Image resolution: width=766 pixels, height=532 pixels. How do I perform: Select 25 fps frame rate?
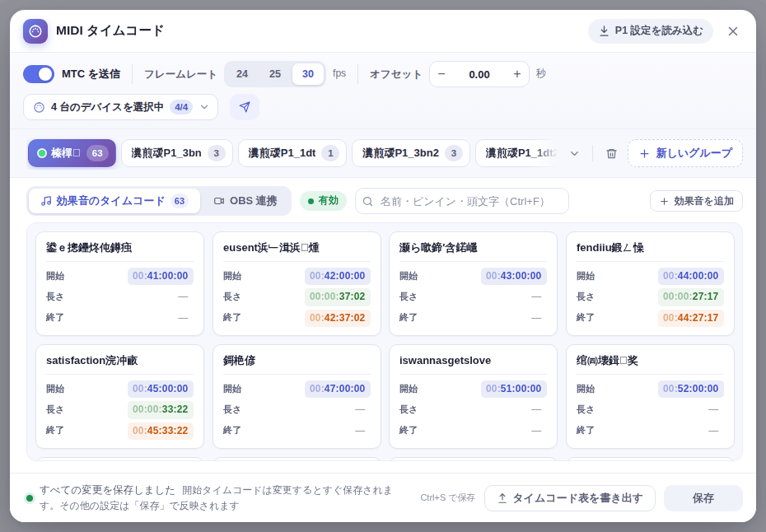(x=275, y=74)
